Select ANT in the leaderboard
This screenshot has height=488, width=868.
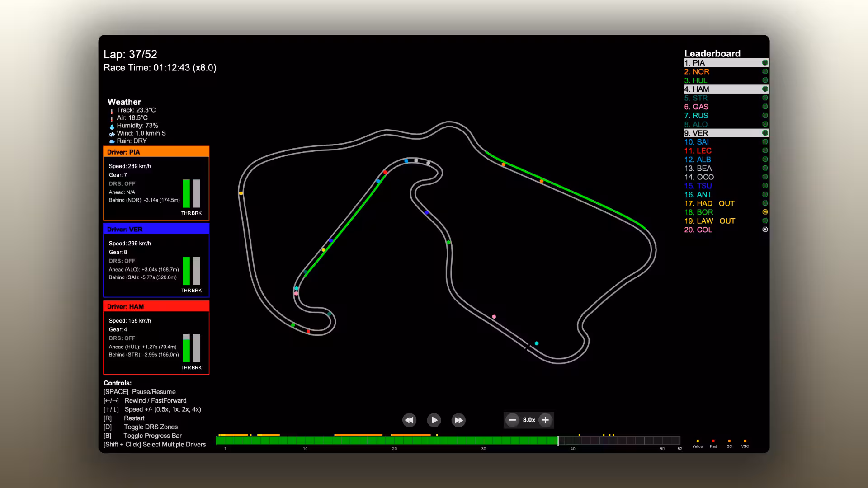tap(726, 195)
